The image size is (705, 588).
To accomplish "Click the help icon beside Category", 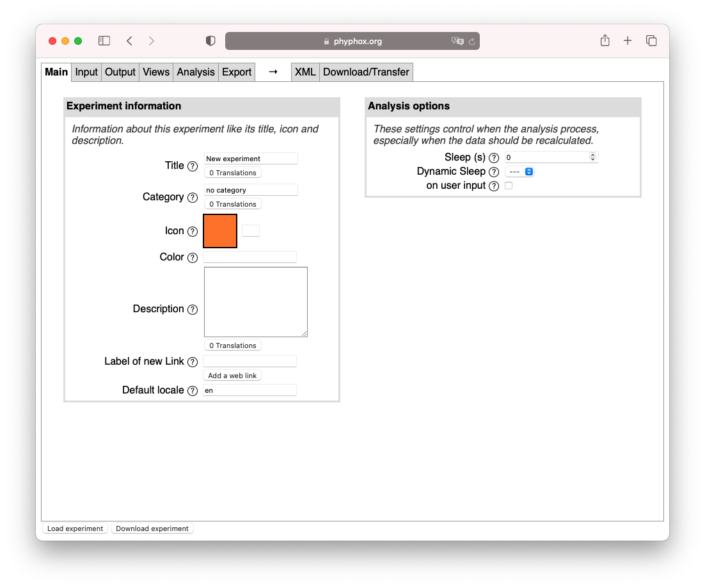I will pyautogui.click(x=193, y=198).
